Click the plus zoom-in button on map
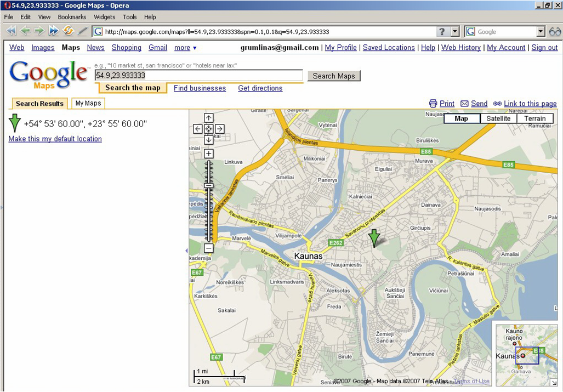Image resolution: width=563 pixels, height=392 pixels. [209, 154]
